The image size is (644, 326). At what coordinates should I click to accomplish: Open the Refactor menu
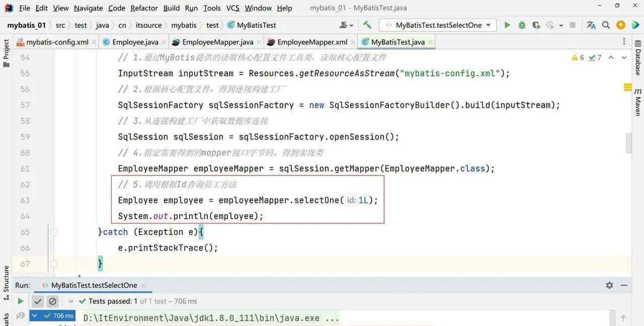point(144,8)
